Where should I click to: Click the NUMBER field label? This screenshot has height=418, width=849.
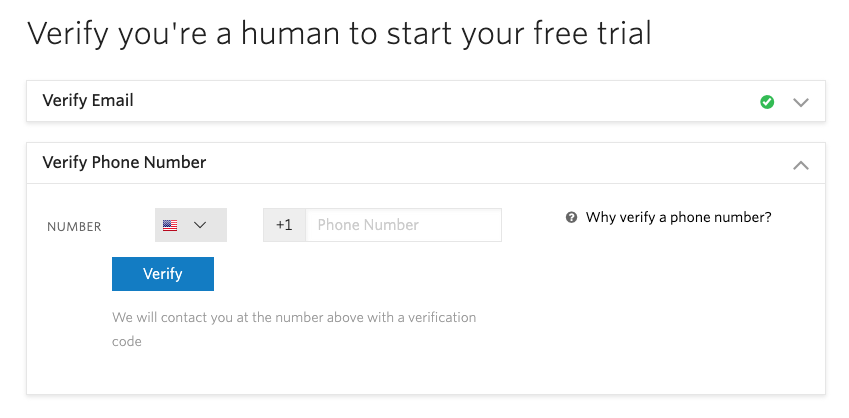(x=74, y=227)
